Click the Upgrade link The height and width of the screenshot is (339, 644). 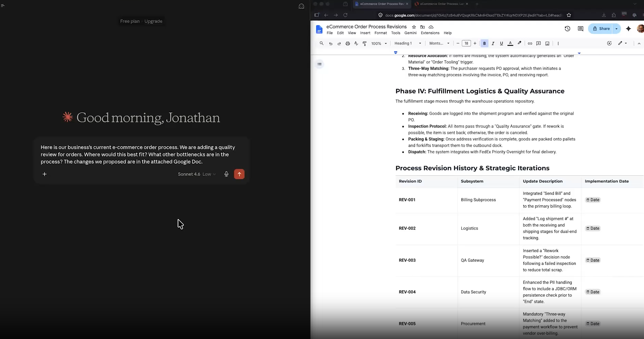[x=153, y=21]
